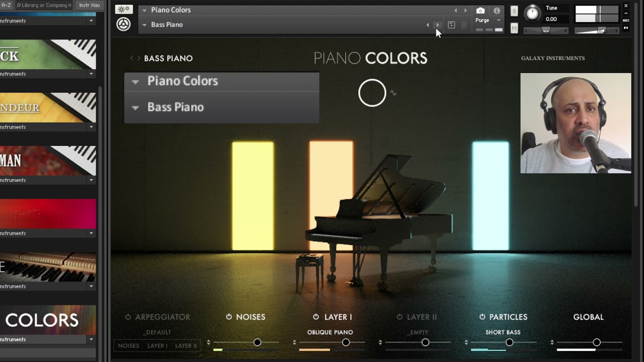
Task: Expand the Bass Piano header dropdown arrow
Action: (x=144, y=25)
